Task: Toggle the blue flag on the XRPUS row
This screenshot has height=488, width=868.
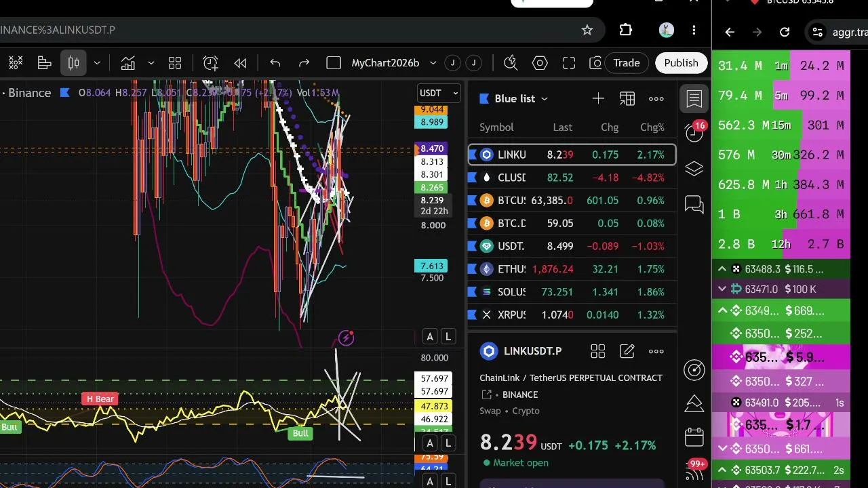Action: 472,314
